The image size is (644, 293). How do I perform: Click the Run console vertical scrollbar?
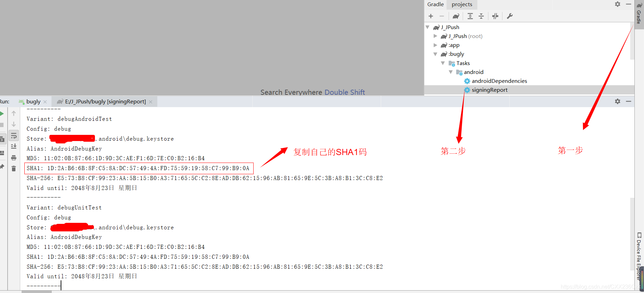click(632, 234)
